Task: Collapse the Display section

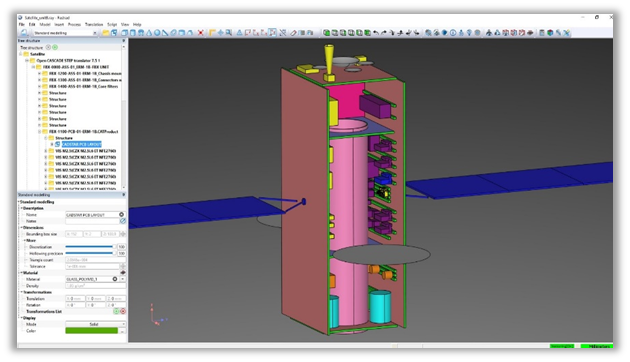Action: click(x=21, y=318)
